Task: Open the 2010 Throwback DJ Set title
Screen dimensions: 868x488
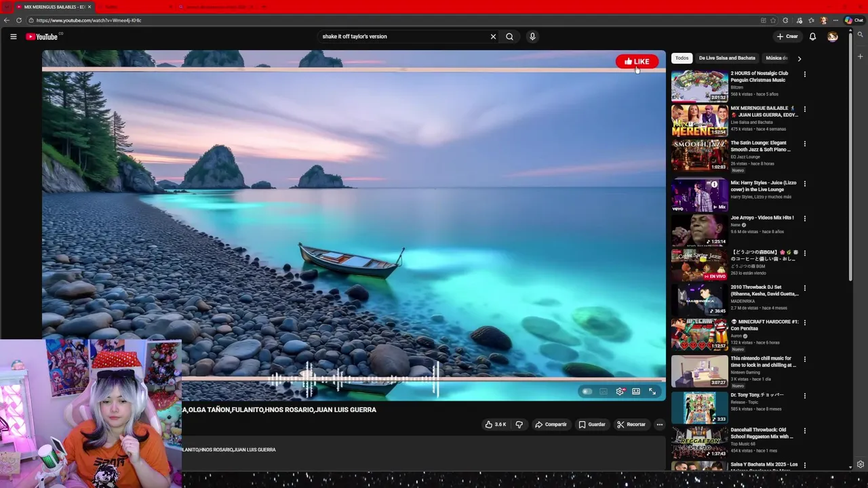Action: [764, 291]
